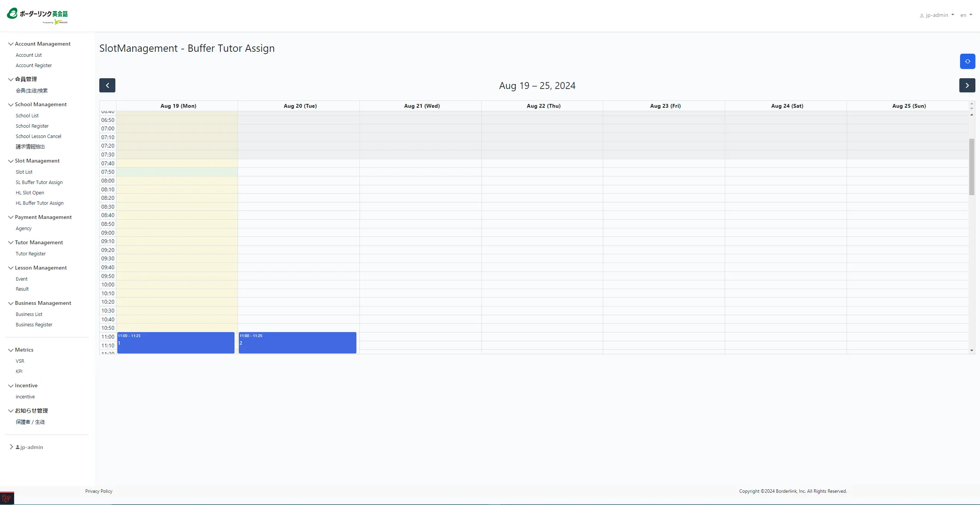Open the en language dropdown
The image size is (980, 505).
click(966, 15)
